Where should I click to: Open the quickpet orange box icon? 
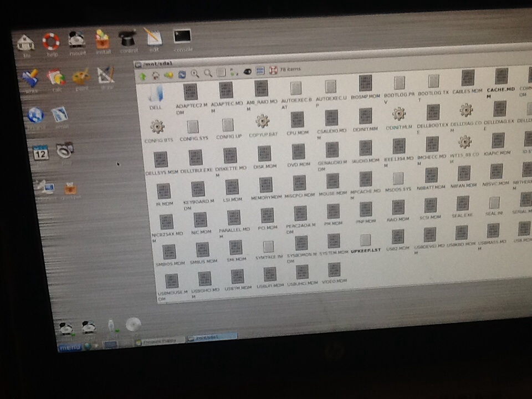pos(70,188)
